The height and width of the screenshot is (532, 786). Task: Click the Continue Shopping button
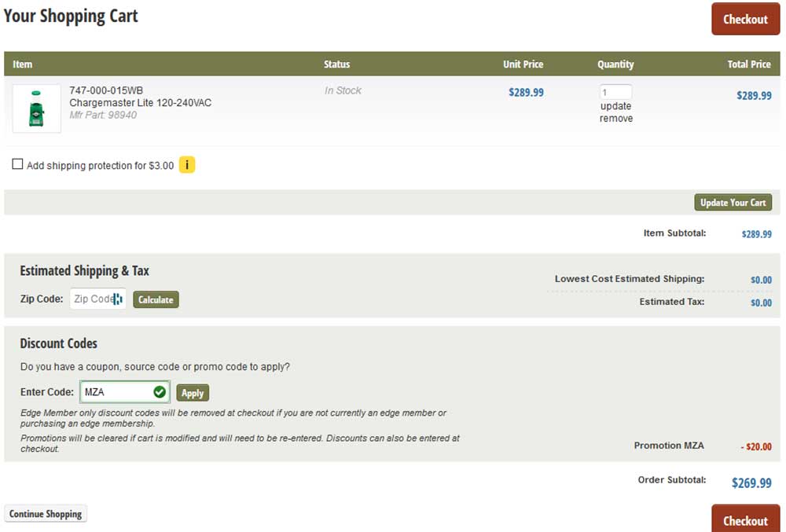tap(46, 514)
